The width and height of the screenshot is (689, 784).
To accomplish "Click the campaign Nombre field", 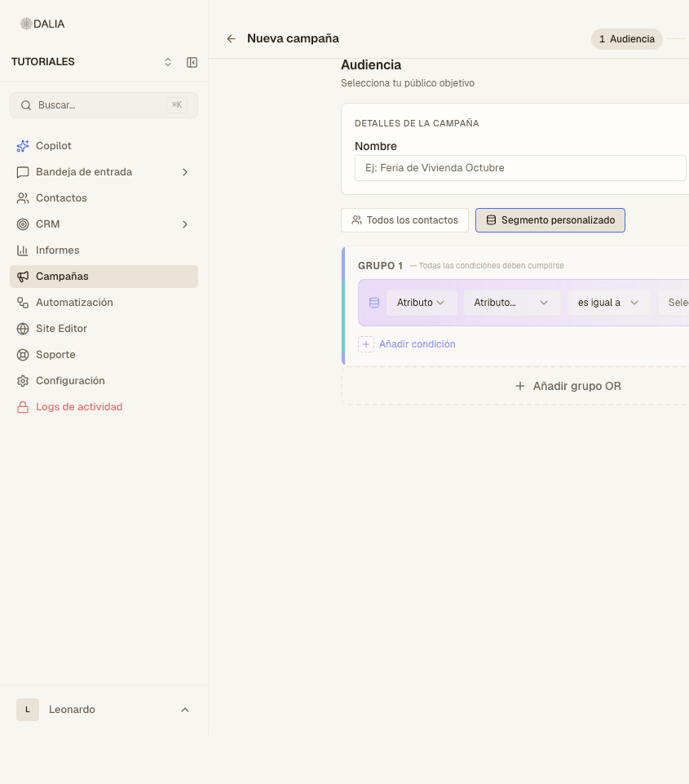I will pyautogui.click(x=520, y=168).
